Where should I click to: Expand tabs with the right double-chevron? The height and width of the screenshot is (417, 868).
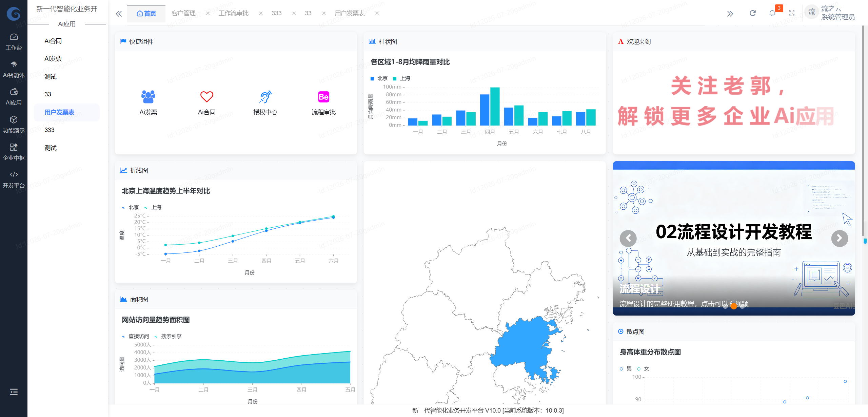[730, 14]
